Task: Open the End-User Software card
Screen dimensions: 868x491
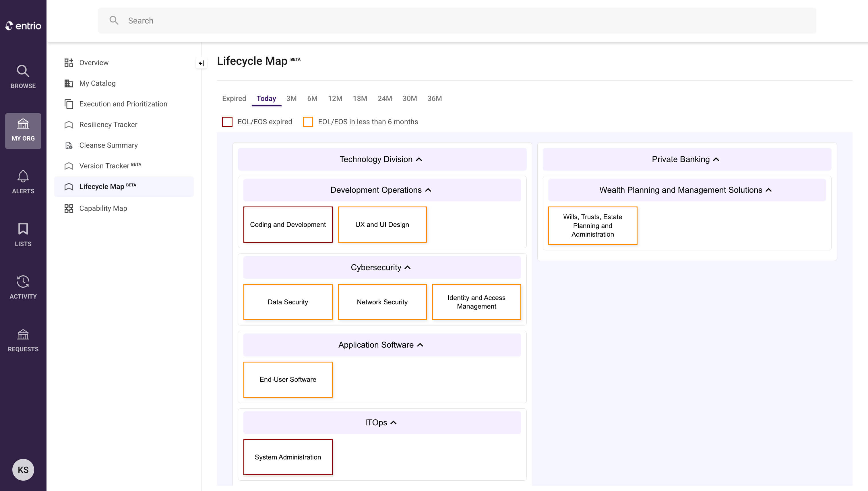Action: coord(288,380)
